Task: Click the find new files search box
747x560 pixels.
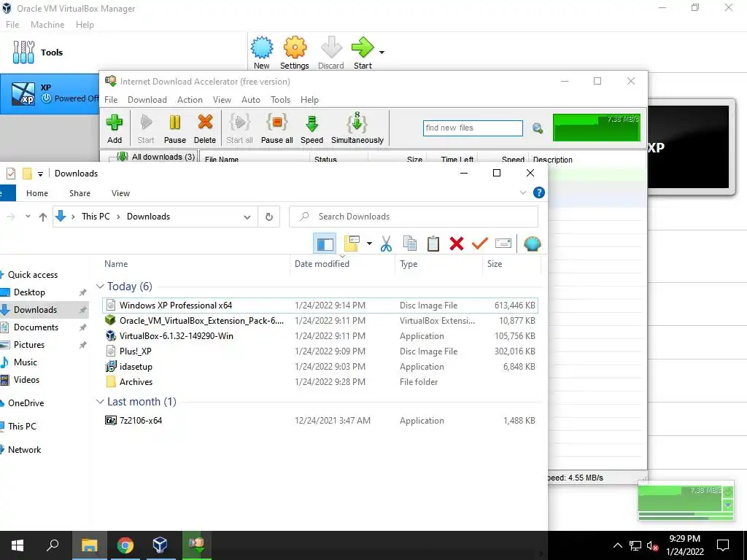Action: coord(473,128)
